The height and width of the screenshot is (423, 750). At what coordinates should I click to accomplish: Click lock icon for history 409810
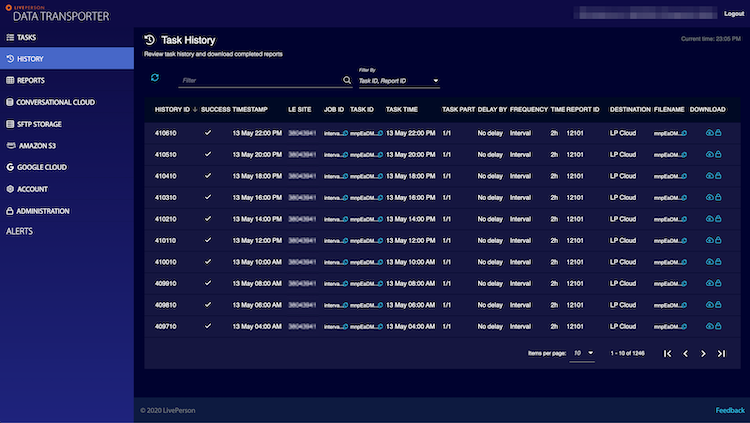[x=718, y=305]
